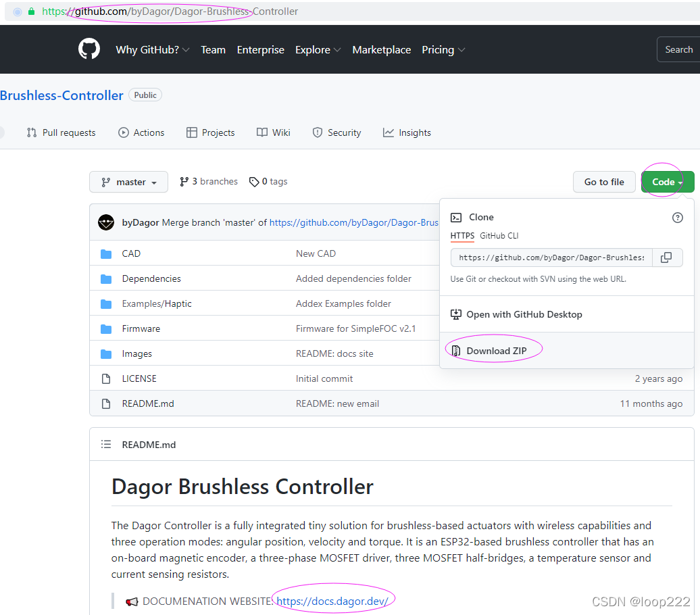Click the shield icon for Security
Image resolution: width=700 pixels, height=615 pixels.
(318, 132)
